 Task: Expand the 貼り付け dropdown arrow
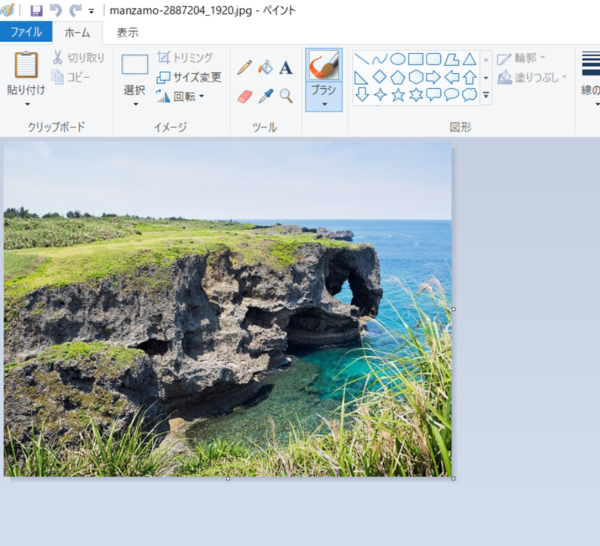pos(27,104)
